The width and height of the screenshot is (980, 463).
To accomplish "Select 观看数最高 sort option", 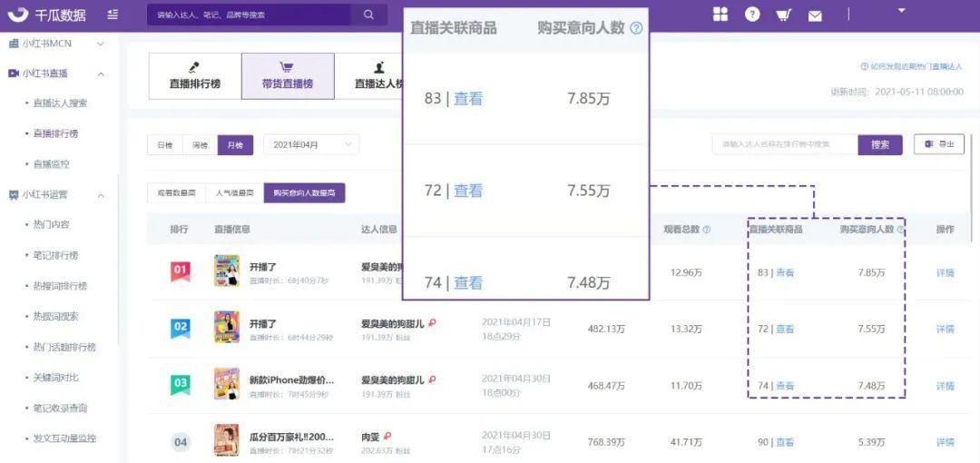I will [176, 193].
